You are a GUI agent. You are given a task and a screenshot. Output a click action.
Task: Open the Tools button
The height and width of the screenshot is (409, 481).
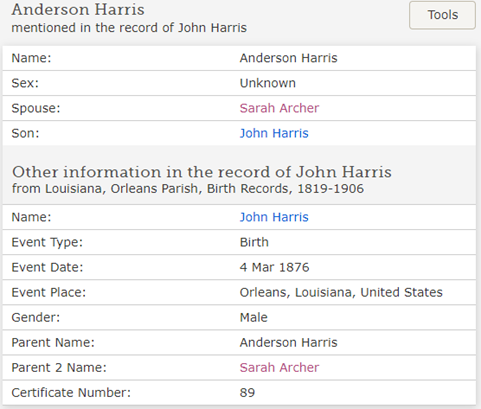point(442,15)
